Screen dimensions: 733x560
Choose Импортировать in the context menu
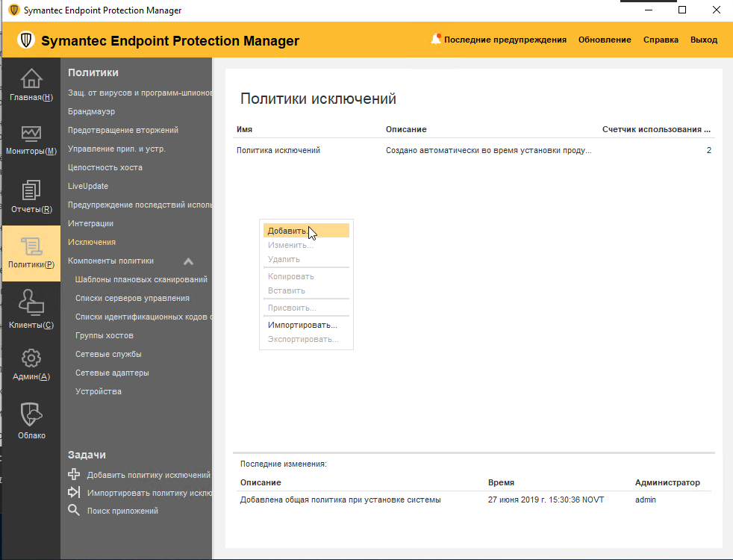[302, 324]
